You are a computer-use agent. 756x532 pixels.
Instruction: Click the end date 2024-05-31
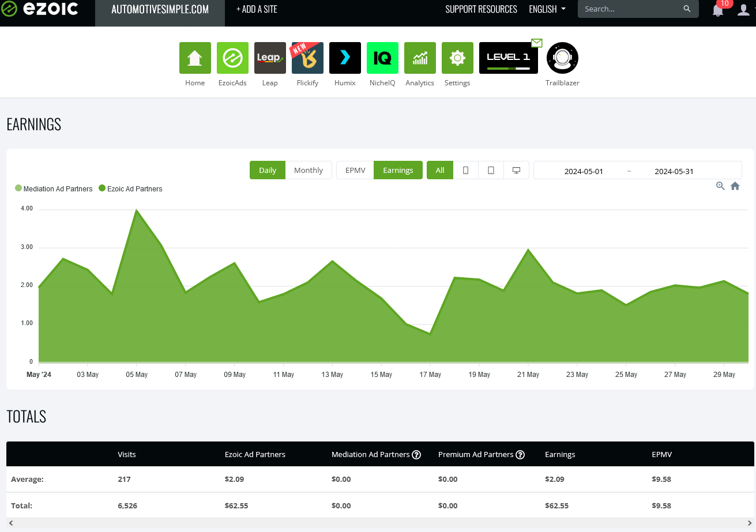[674, 171]
